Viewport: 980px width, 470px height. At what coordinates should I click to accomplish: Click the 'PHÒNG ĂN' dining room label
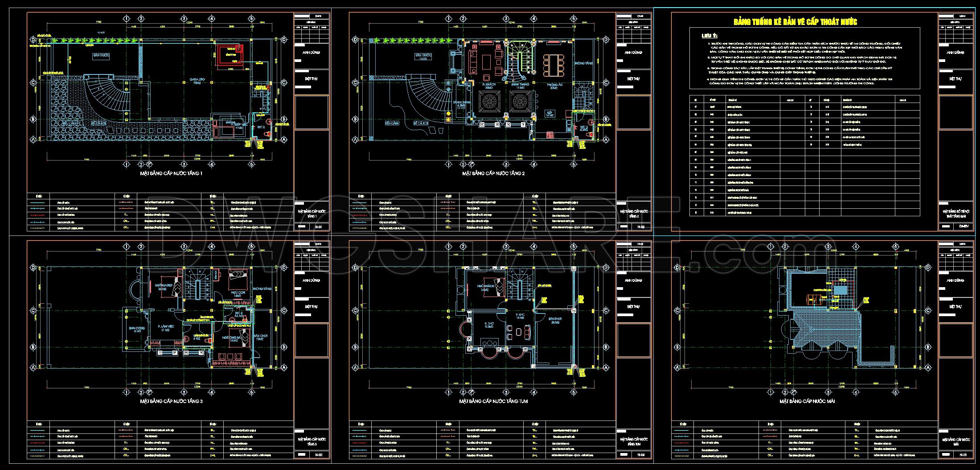pyautogui.click(x=554, y=84)
